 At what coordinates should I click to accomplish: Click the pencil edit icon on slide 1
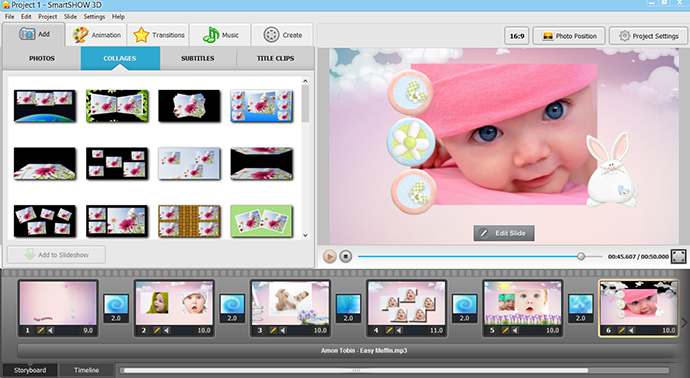[41, 330]
